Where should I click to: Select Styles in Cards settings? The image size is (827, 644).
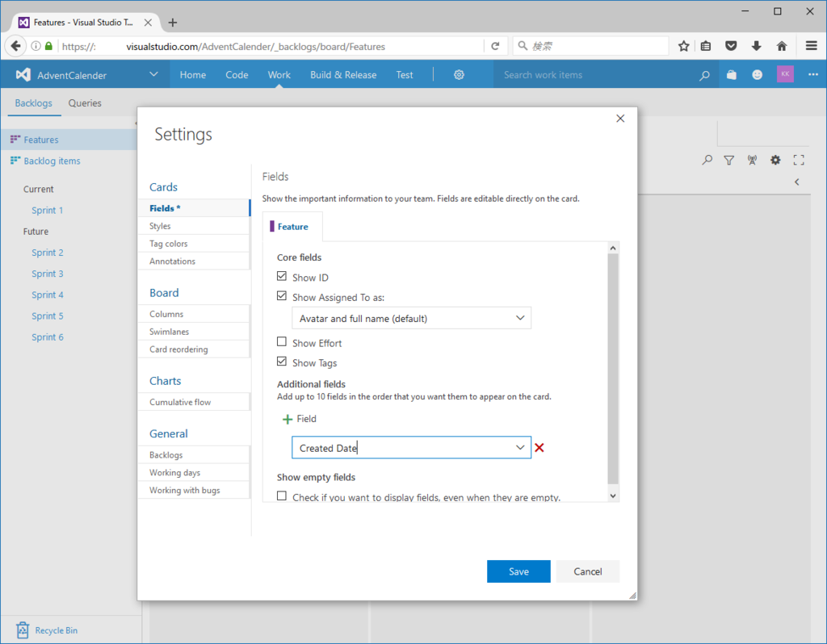point(194,226)
